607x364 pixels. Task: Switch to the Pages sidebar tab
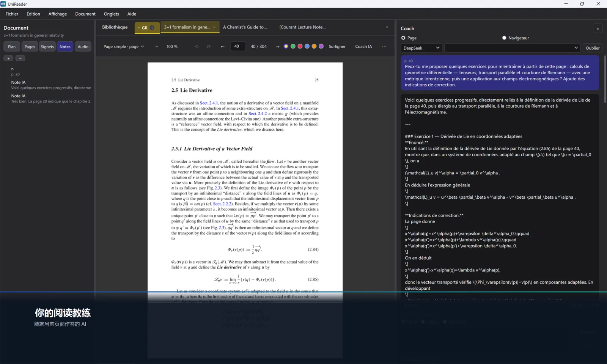coord(30,47)
